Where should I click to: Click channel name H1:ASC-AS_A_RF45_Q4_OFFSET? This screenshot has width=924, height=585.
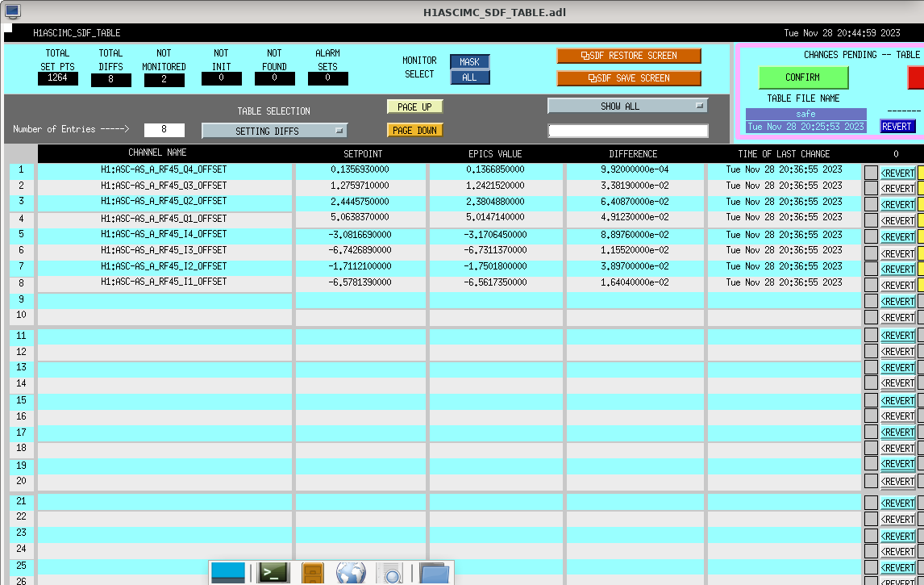coord(164,169)
